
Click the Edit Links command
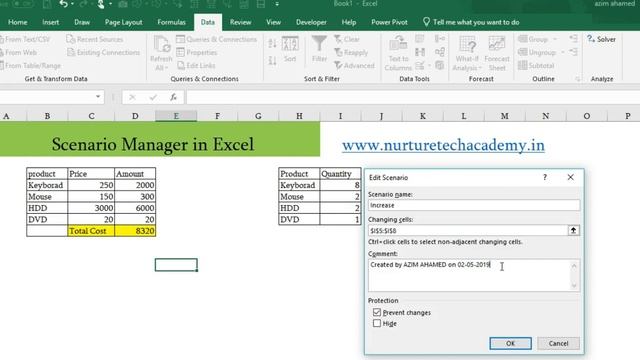coord(196,65)
